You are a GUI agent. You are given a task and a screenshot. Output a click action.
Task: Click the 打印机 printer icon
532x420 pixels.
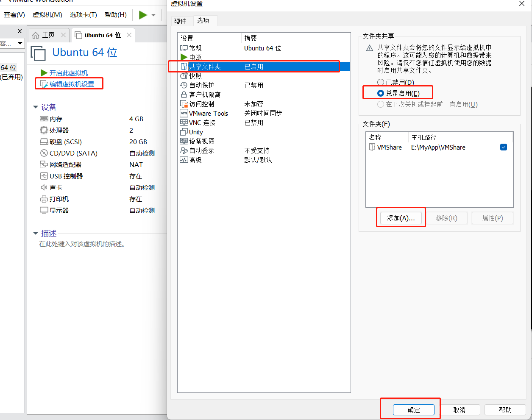point(44,199)
